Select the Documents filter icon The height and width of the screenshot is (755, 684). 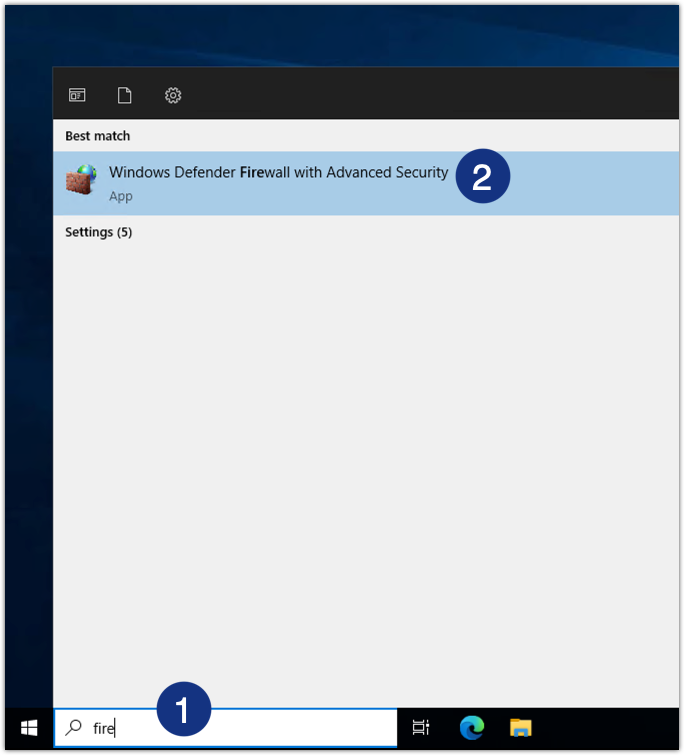click(125, 95)
